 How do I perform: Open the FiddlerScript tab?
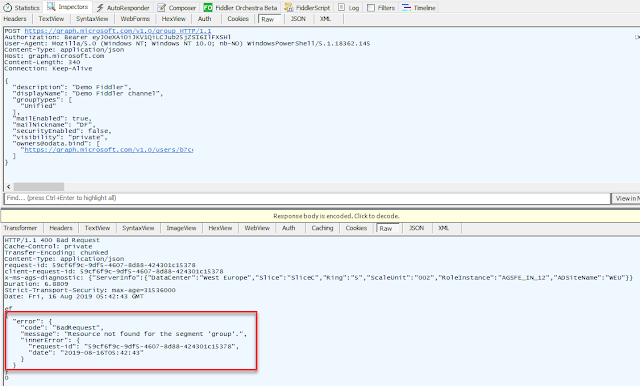(307, 7)
